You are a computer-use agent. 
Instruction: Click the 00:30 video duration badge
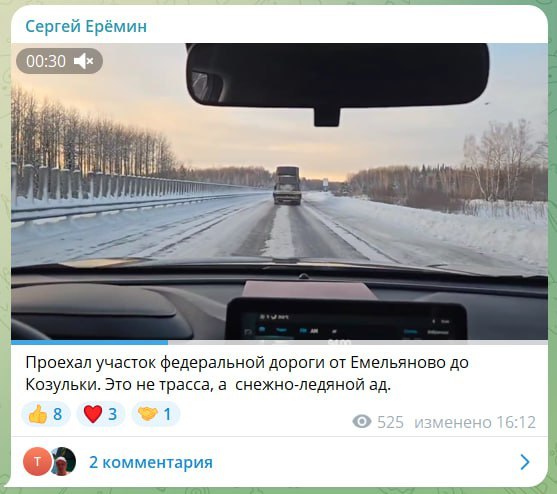59,61
